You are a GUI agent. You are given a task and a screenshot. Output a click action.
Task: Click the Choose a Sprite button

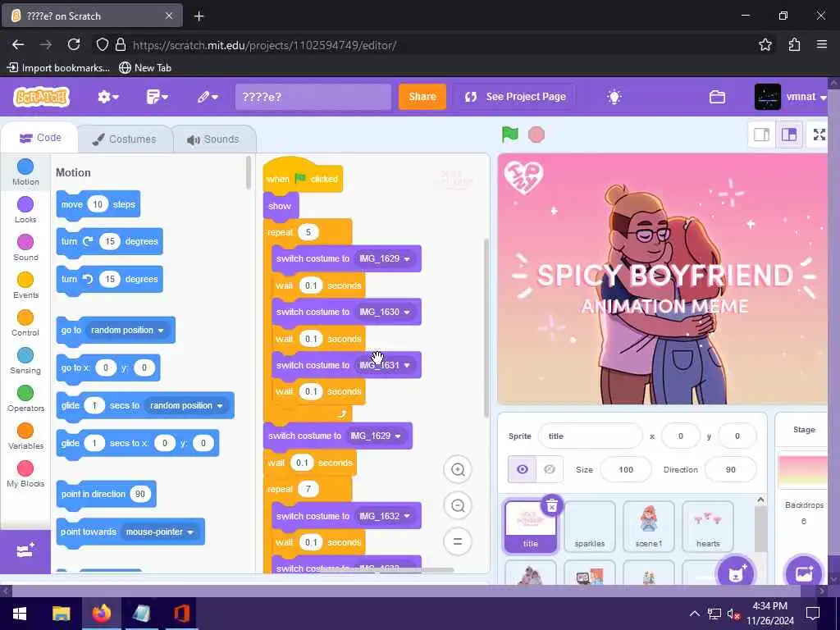click(x=736, y=573)
